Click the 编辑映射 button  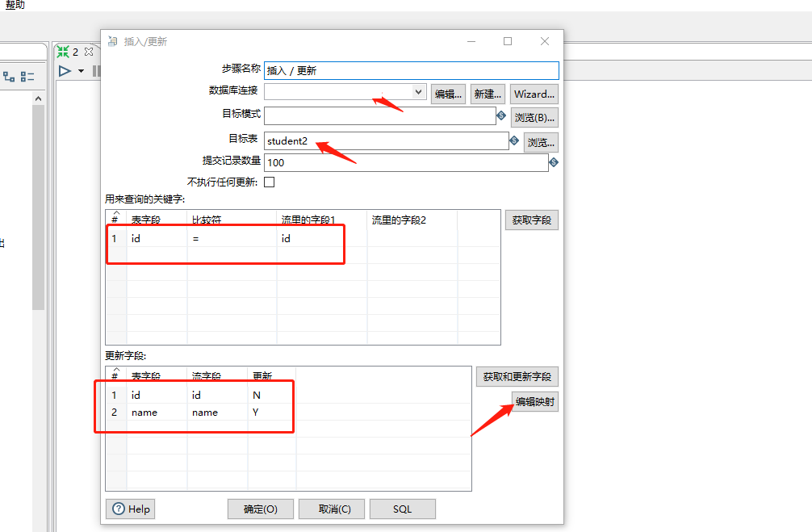pos(535,401)
